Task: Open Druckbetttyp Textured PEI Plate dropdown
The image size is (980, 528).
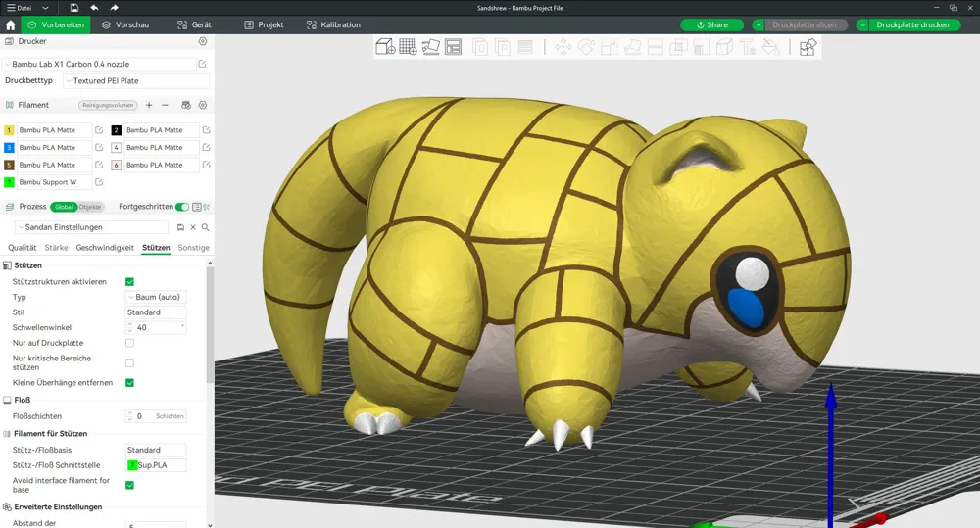Action: click(x=136, y=80)
